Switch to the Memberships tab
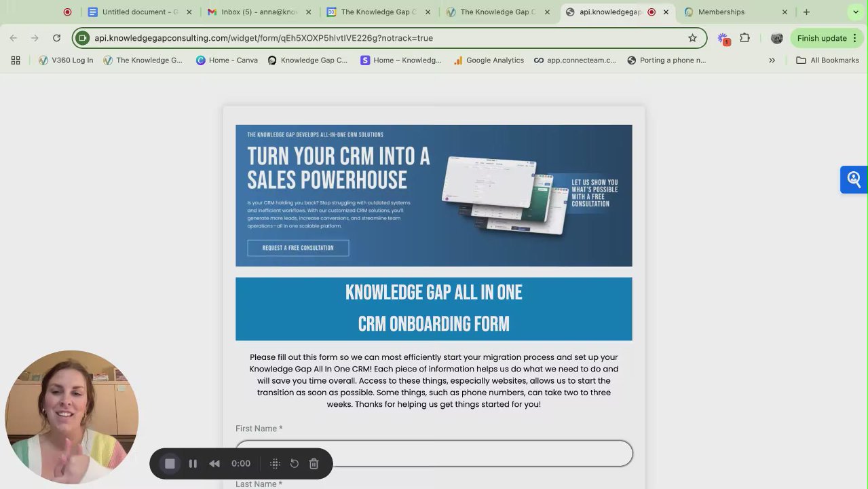This screenshot has height=489, width=868. (x=736, y=12)
